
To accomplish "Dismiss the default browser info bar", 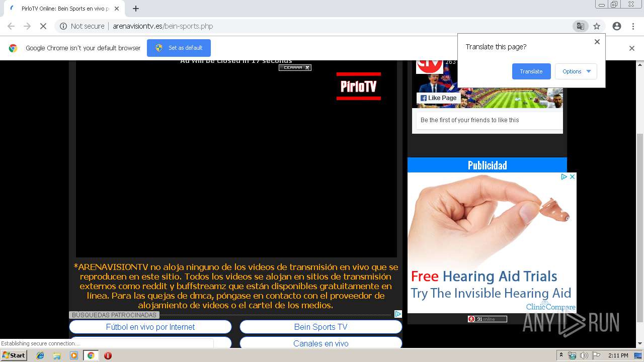I will click(x=632, y=48).
